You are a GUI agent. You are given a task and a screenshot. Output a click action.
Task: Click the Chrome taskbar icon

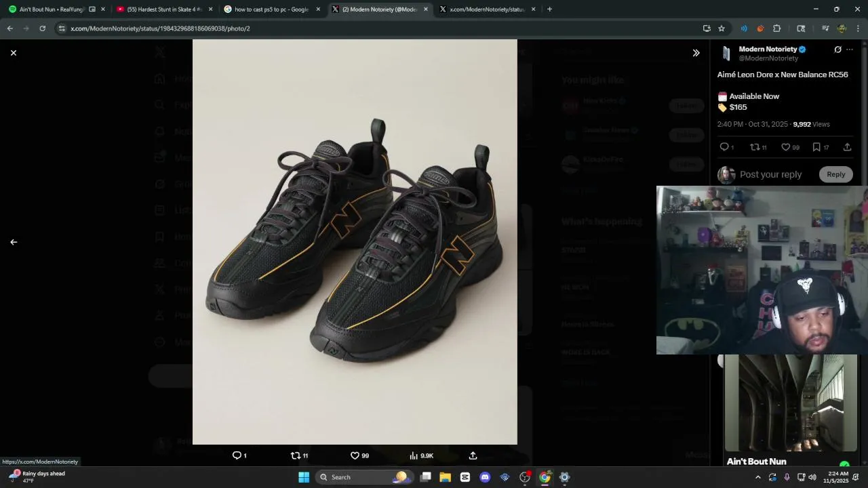[x=545, y=477]
